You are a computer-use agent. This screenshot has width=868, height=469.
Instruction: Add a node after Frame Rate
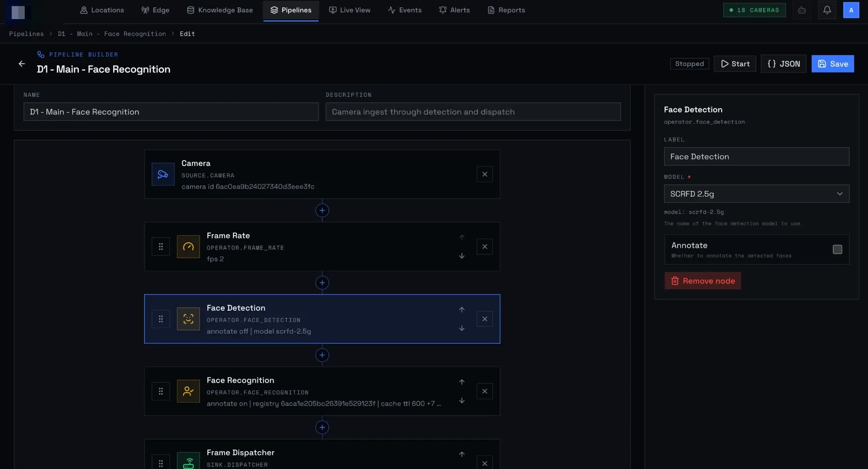click(322, 283)
